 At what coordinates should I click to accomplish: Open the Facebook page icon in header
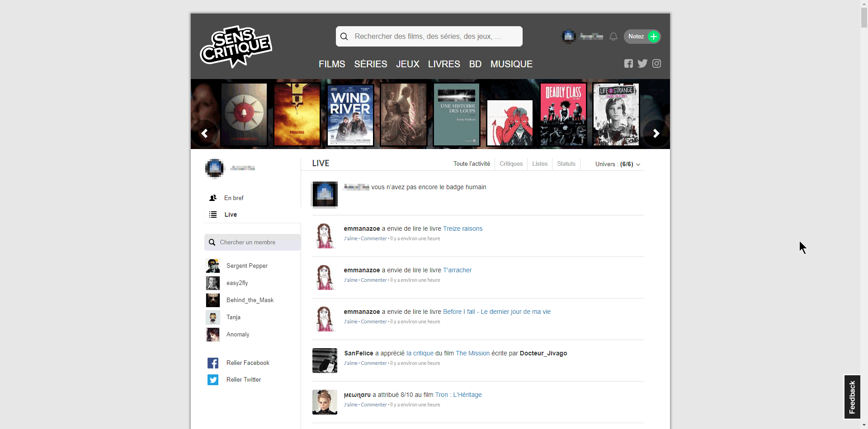pos(628,64)
